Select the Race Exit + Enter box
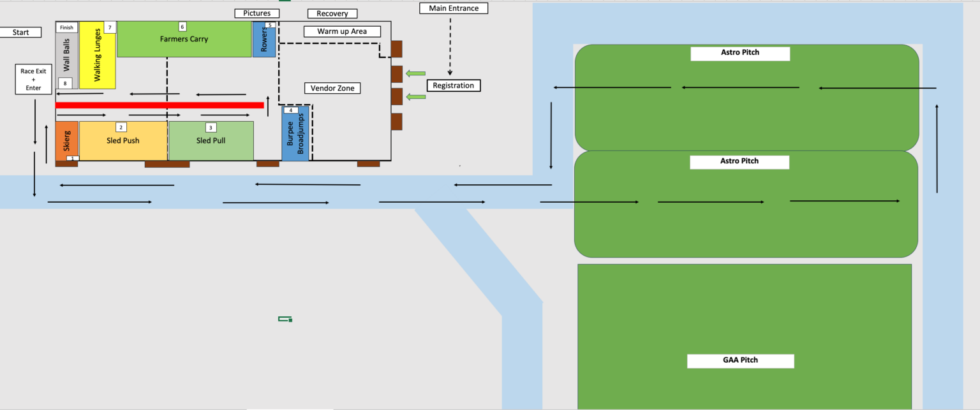The height and width of the screenshot is (410, 980). (33, 79)
